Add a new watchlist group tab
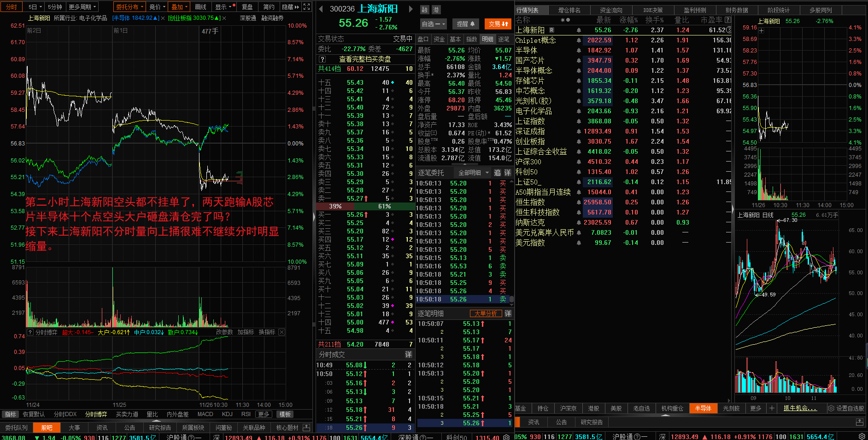The image size is (868, 440). click(772, 408)
